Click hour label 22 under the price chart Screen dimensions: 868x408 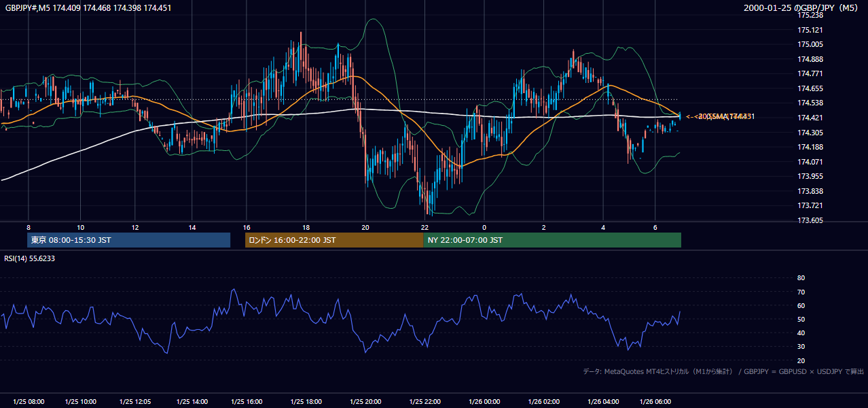(x=424, y=227)
